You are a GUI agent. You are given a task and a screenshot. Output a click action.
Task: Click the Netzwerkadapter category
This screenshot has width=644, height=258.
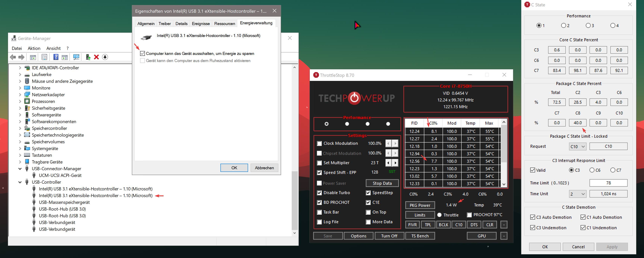coord(48,95)
